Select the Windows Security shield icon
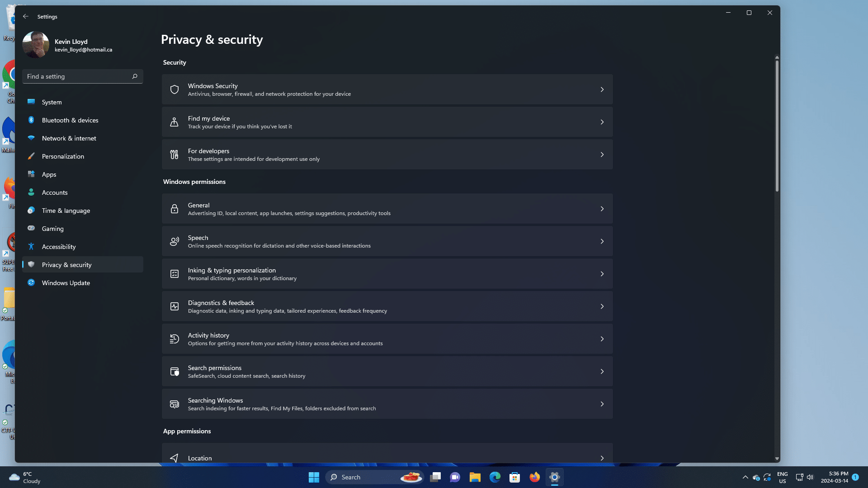 click(x=174, y=89)
